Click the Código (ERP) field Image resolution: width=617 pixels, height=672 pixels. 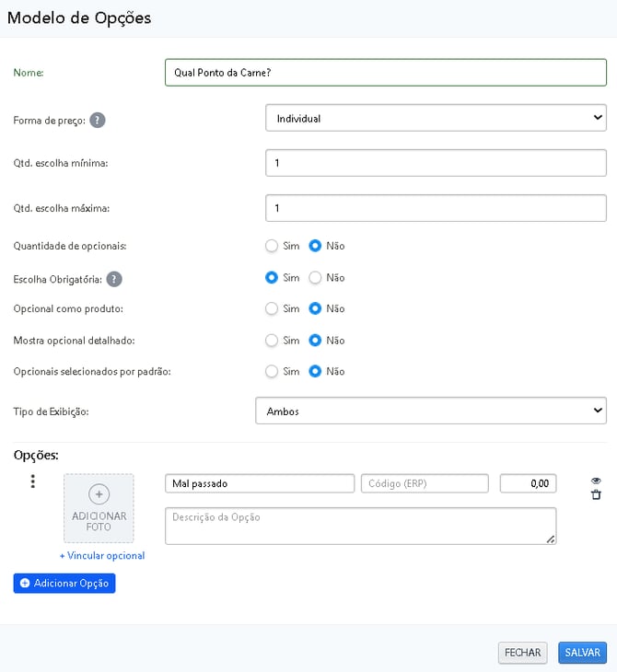click(425, 483)
